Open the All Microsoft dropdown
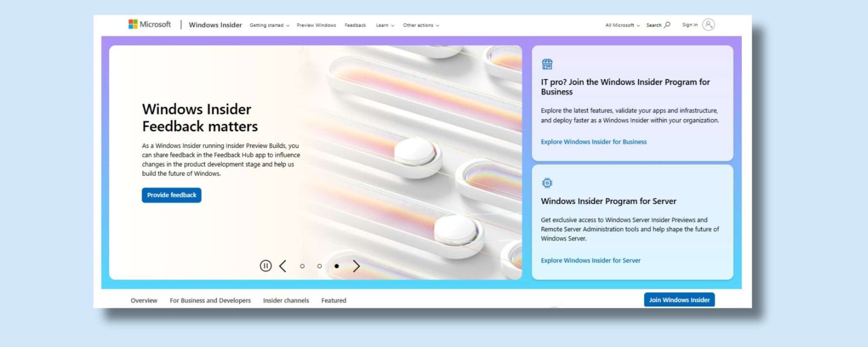Screen dimensions: 868x347 (x=622, y=25)
